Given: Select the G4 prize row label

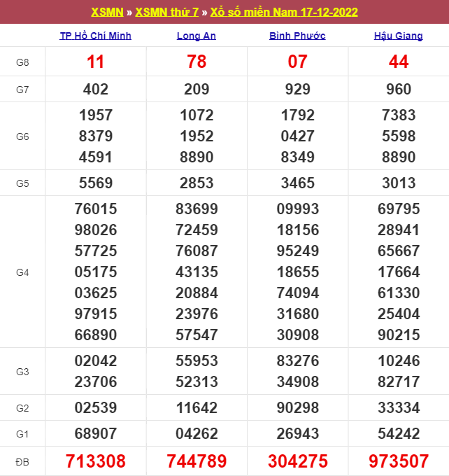Looking at the screenshot, I should (22, 272).
